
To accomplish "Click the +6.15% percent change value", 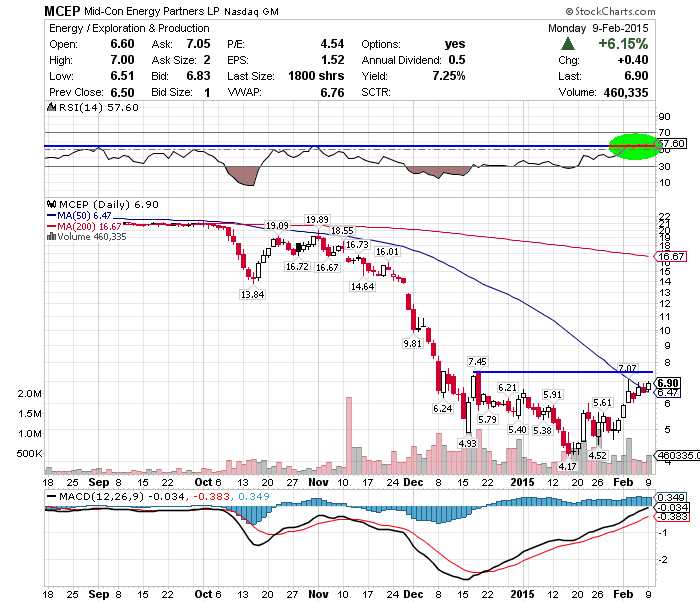I will [x=623, y=44].
